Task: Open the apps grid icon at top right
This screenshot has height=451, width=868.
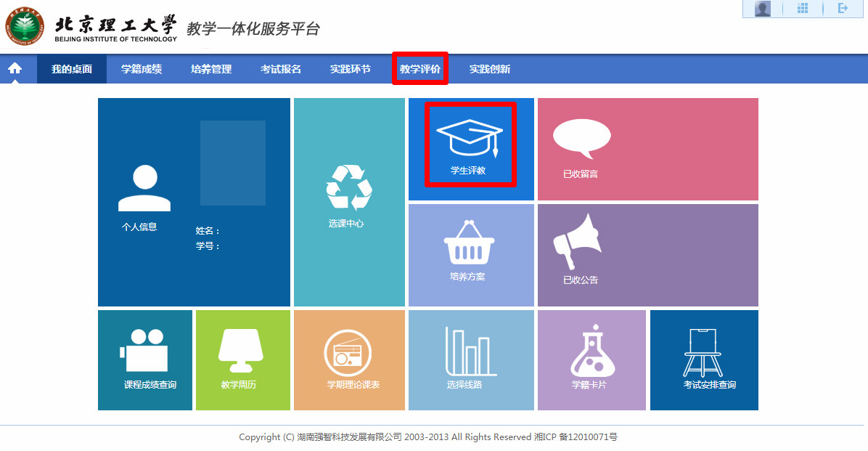Action: [803, 9]
